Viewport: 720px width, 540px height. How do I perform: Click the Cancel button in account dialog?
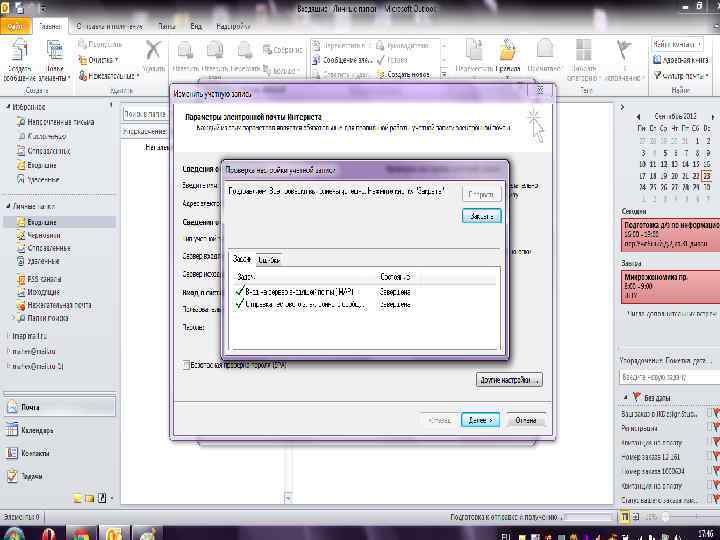(x=526, y=420)
